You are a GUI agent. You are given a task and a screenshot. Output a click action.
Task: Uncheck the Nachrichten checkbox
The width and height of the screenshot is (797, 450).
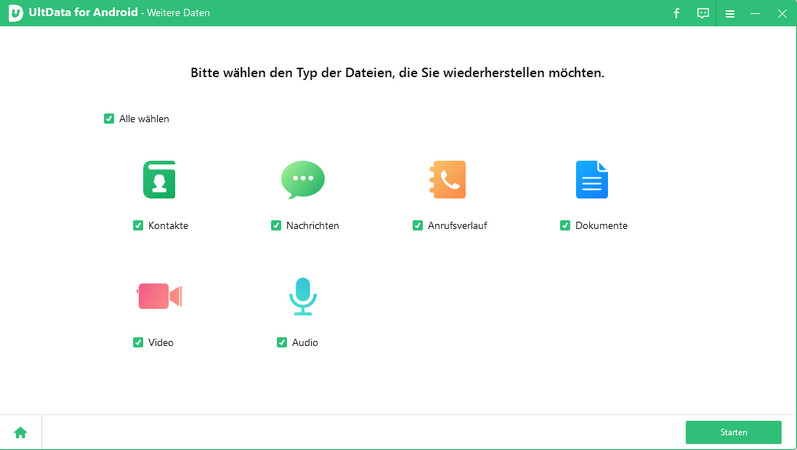[276, 226]
